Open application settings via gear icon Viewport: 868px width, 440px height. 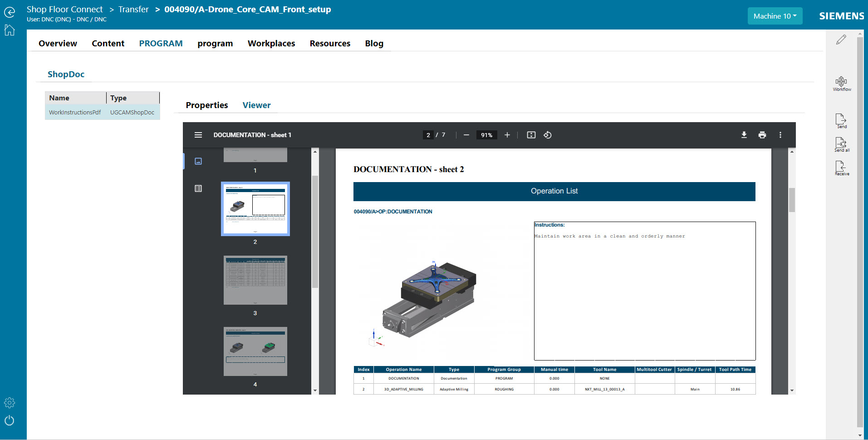(x=10, y=402)
